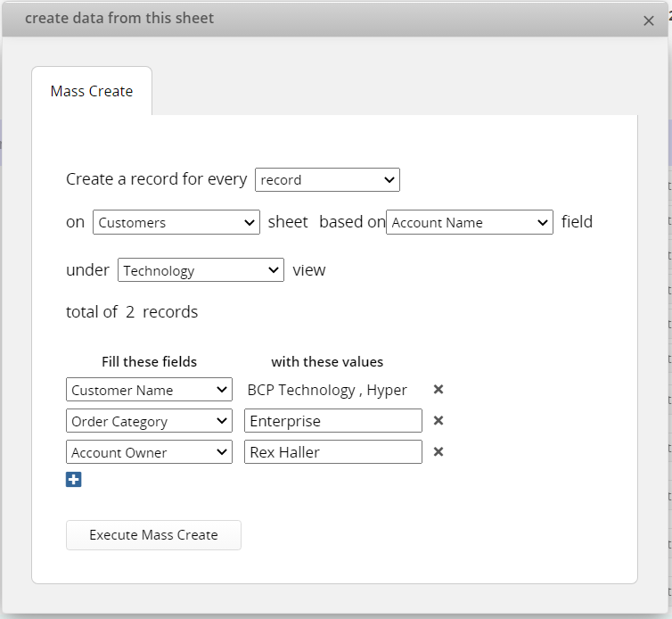Remove the Order Category field row
Image resolution: width=672 pixels, height=619 pixels.
click(438, 420)
